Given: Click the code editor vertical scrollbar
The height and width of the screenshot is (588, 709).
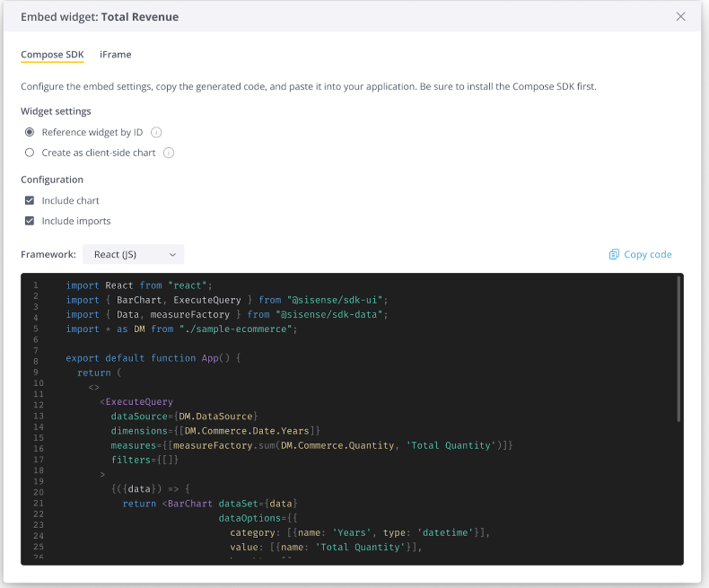Looking at the screenshot, I should 678,348.
